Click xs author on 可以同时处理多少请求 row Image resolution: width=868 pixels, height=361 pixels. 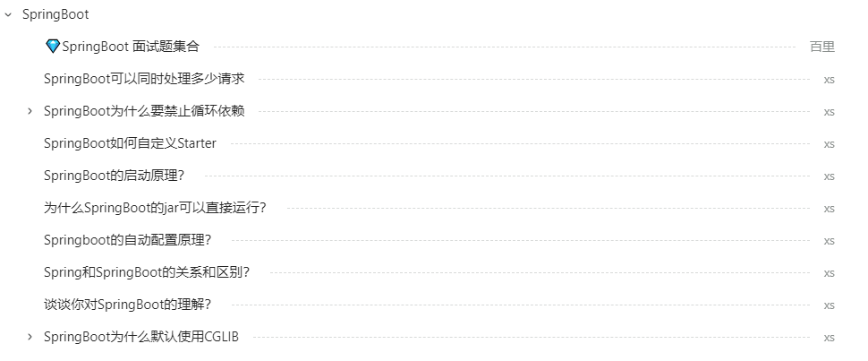click(829, 80)
